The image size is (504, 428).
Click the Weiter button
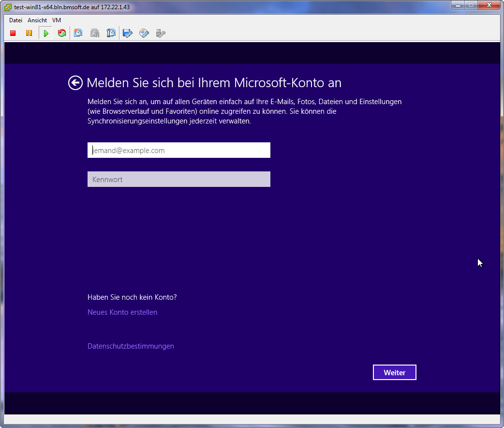[x=394, y=372]
